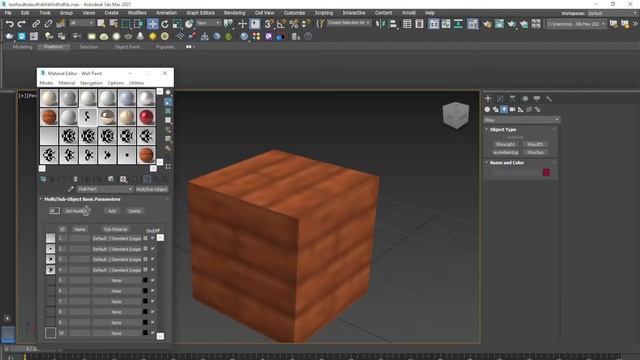640x360 pixels.
Task: Click the Pick Material from Object eyedropper
Action: coord(71,189)
